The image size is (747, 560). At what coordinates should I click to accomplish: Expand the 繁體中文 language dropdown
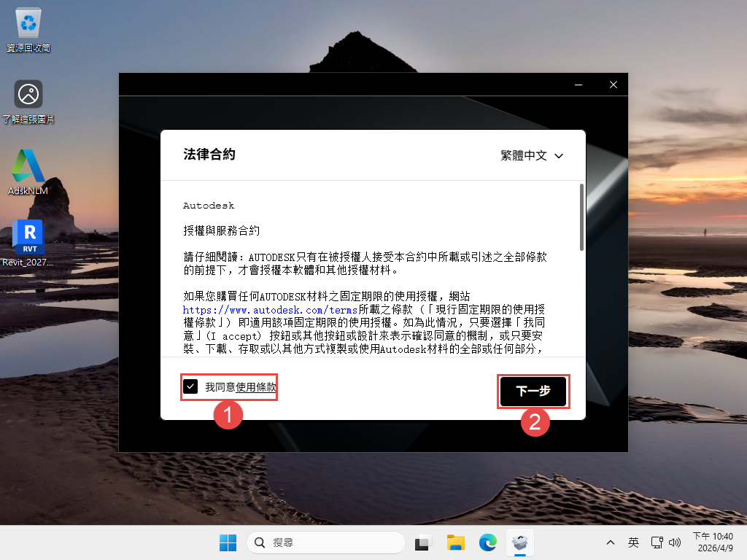pyautogui.click(x=532, y=156)
